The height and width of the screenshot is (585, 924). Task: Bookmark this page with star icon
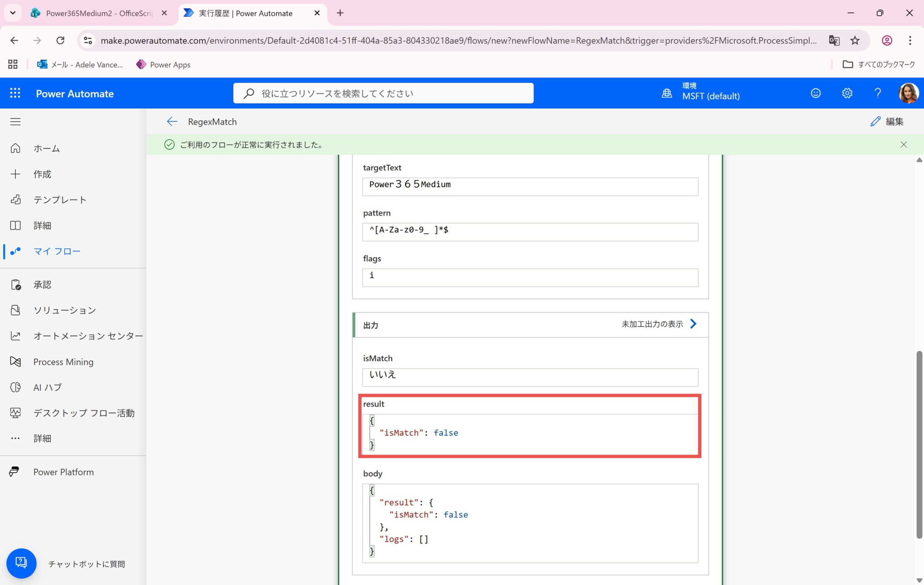(855, 40)
